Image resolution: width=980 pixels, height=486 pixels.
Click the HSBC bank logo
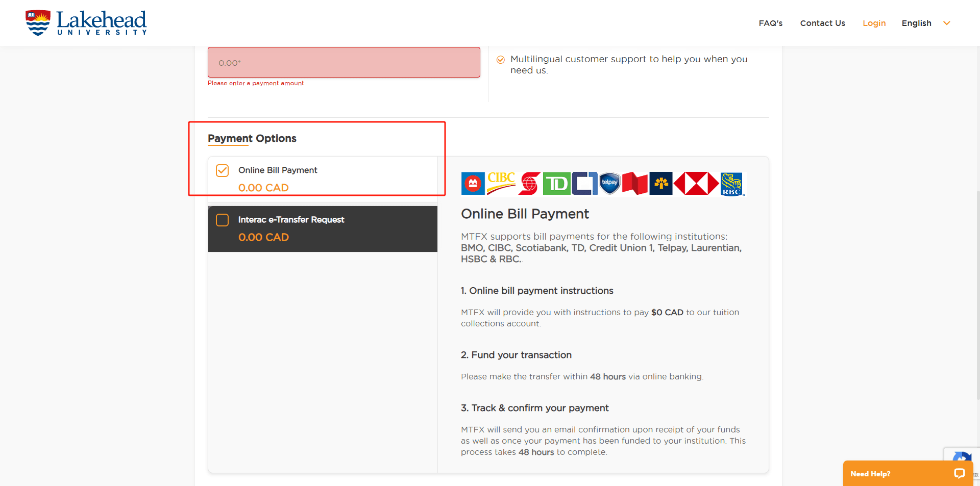(696, 184)
